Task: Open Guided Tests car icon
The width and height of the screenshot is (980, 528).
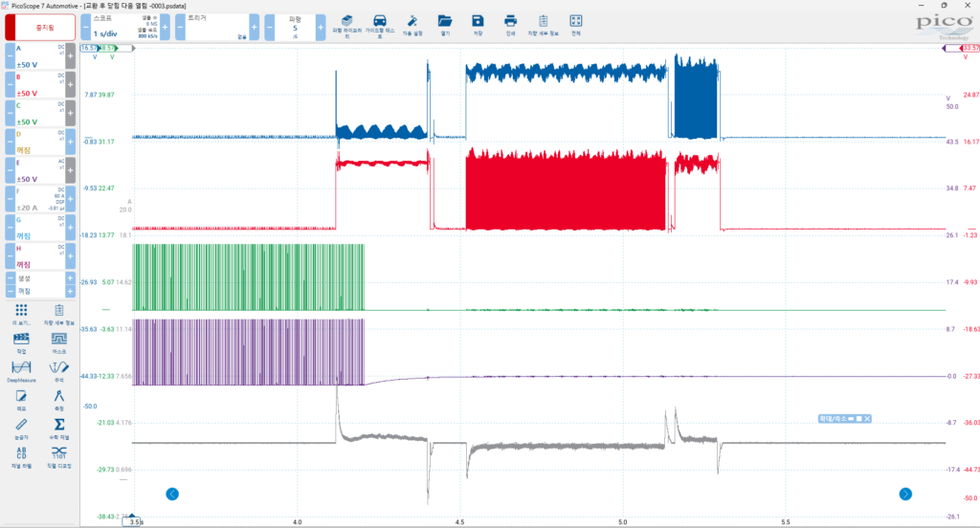Action: pos(380,25)
